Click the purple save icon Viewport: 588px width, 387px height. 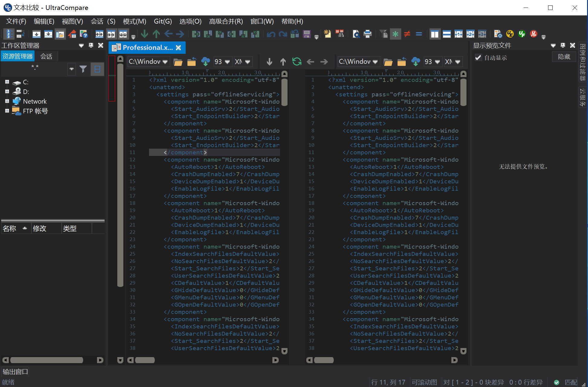coord(307,34)
